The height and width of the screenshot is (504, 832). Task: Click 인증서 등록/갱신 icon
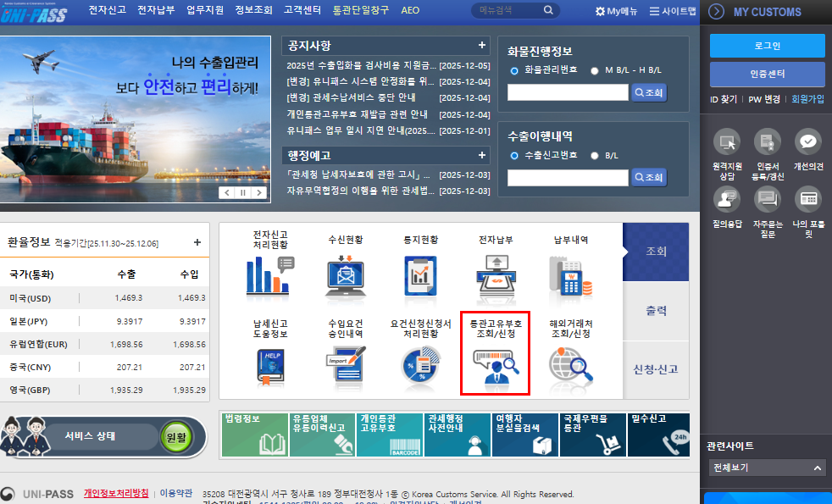768,141
